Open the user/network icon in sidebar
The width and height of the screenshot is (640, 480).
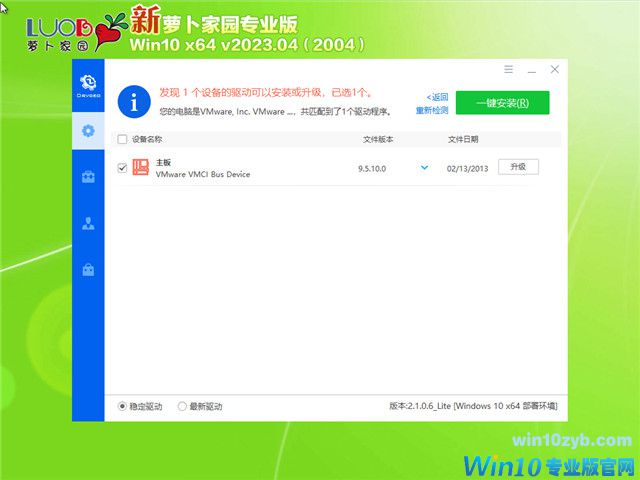pos(88,223)
